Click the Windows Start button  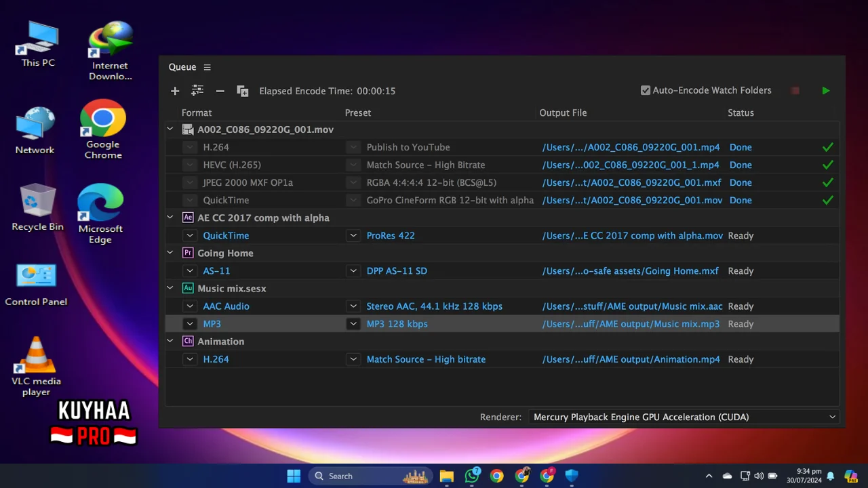coord(294,476)
